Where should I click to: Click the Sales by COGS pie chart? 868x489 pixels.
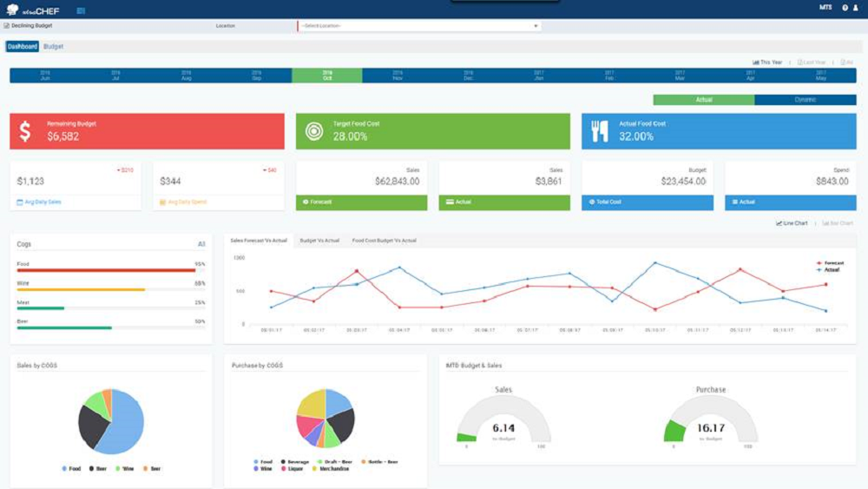pos(111,421)
